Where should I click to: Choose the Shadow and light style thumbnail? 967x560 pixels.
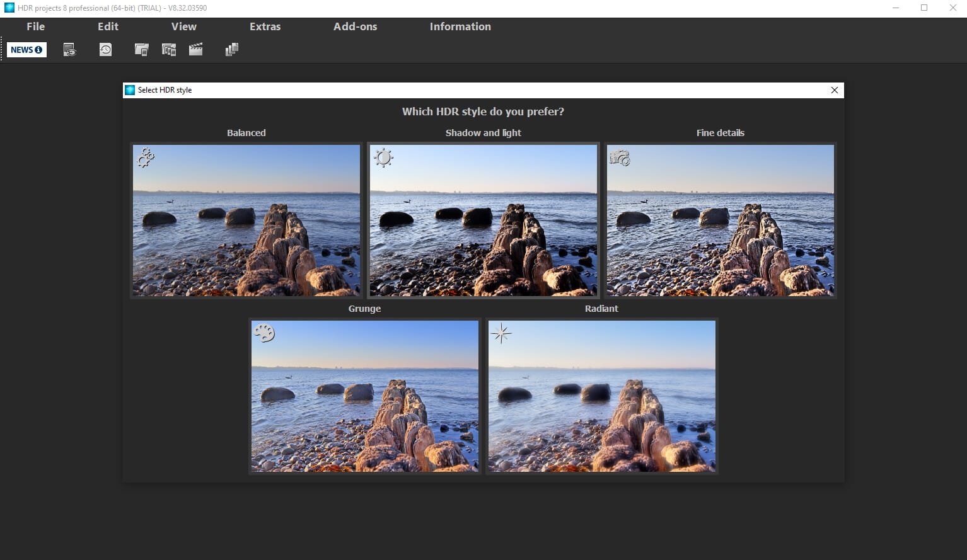coord(483,220)
